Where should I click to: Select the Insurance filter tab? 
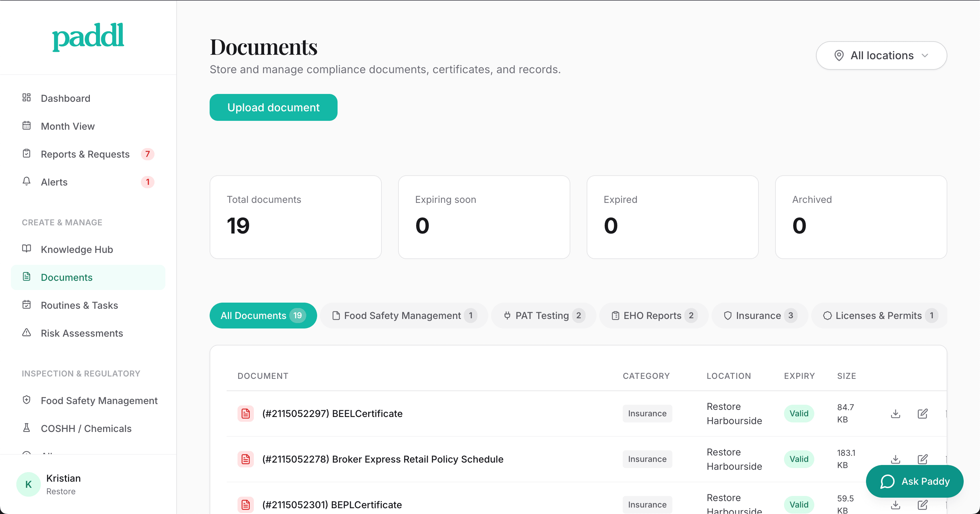click(759, 316)
